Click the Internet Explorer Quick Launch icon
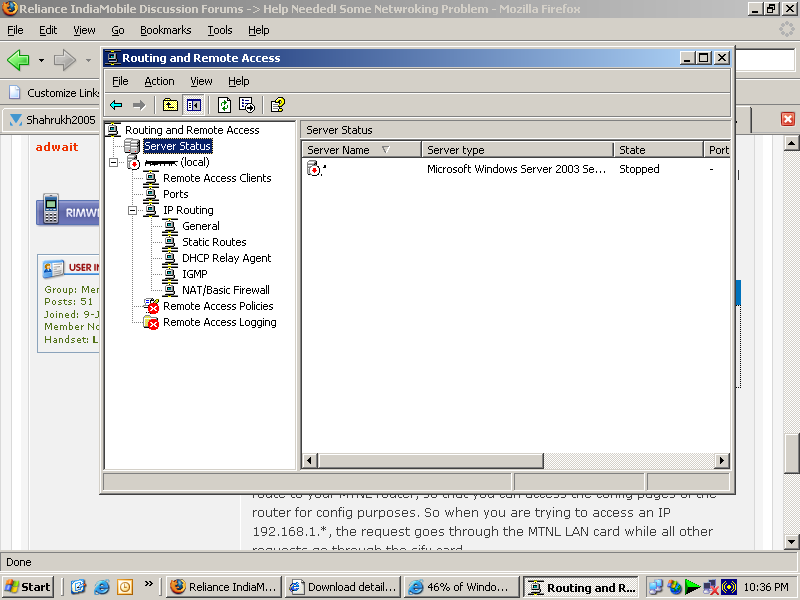The width and height of the screenshot is (800, 600). (x=102, y=587)
